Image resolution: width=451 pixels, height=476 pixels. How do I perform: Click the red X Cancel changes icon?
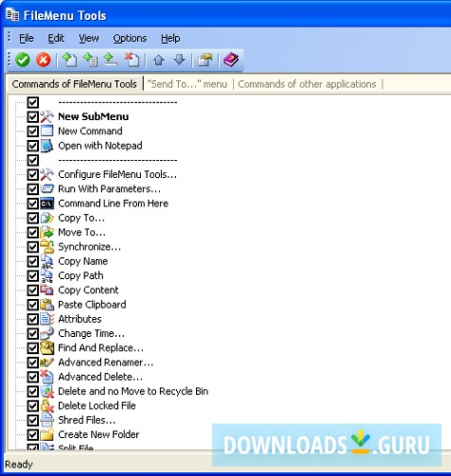[44, 60]
